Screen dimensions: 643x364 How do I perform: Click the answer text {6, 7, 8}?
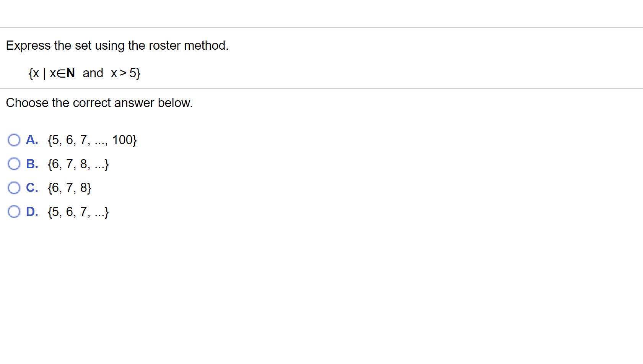point(69,188)
